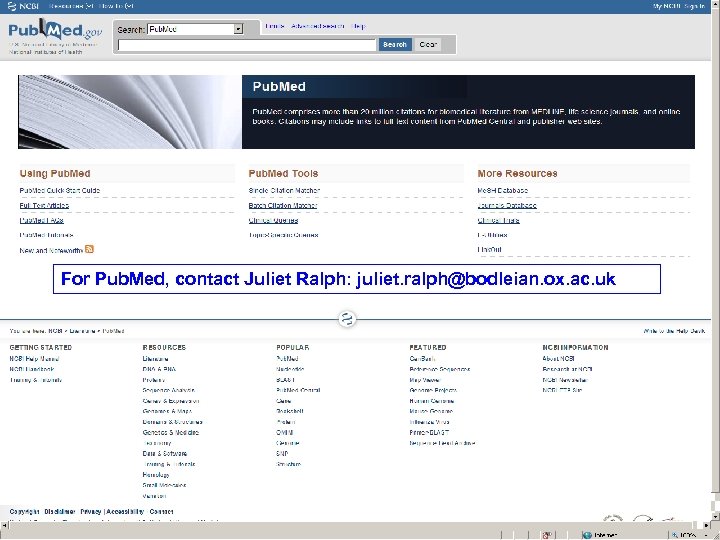The width and height of the screenshot is (720, 540).
Task: Click the round DNA helix icon on the footer divider
Action: coord(348,319)
